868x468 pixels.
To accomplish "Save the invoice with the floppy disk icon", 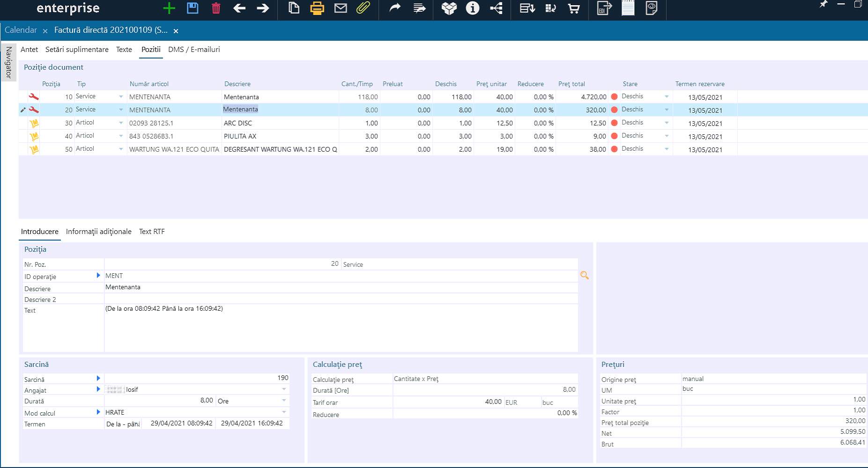I will coord(192,8).
